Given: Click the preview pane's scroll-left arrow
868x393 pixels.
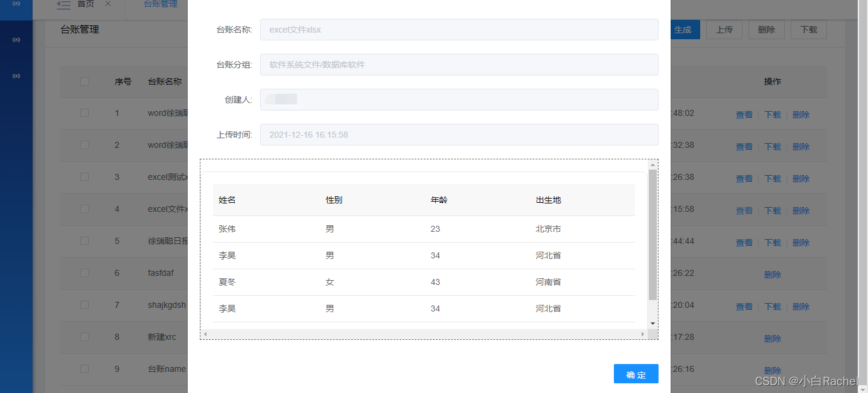Looking at the screenshot, I should point(205,334).
